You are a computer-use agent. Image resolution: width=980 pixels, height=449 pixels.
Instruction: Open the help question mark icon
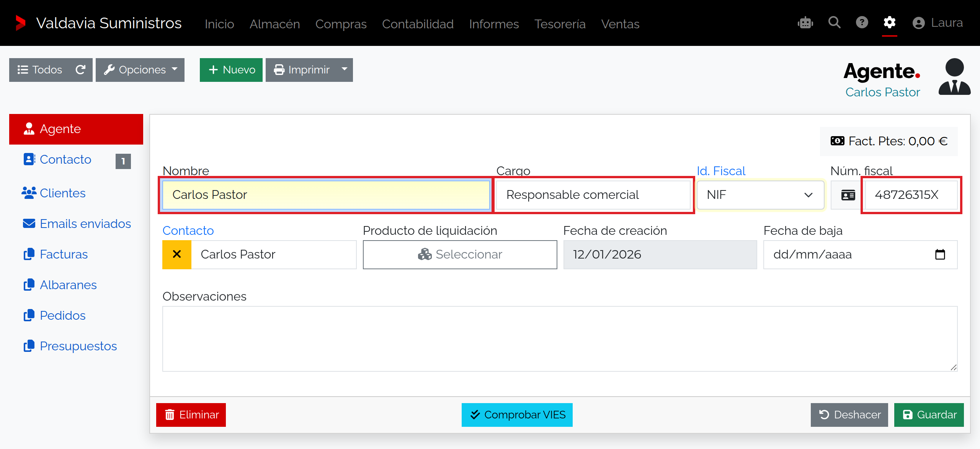[862, 23]
